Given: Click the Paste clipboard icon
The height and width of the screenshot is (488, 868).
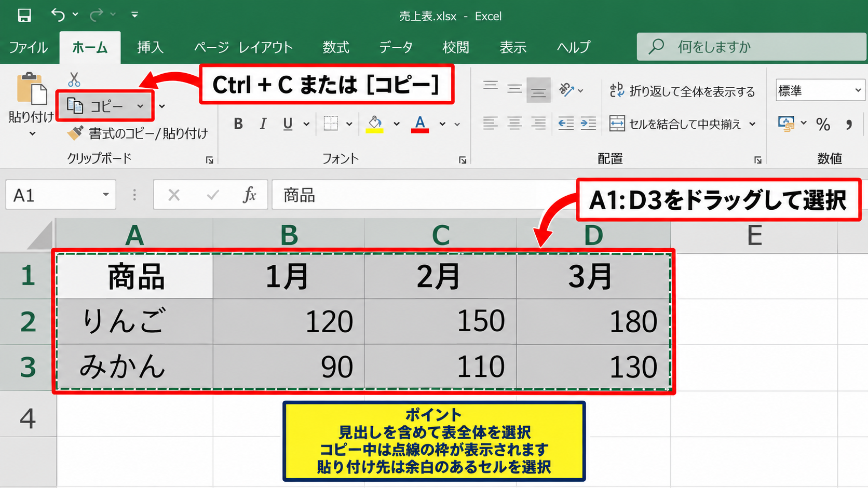Looking at the screenshot, I should pyautogui.click(x=32, y=88).
